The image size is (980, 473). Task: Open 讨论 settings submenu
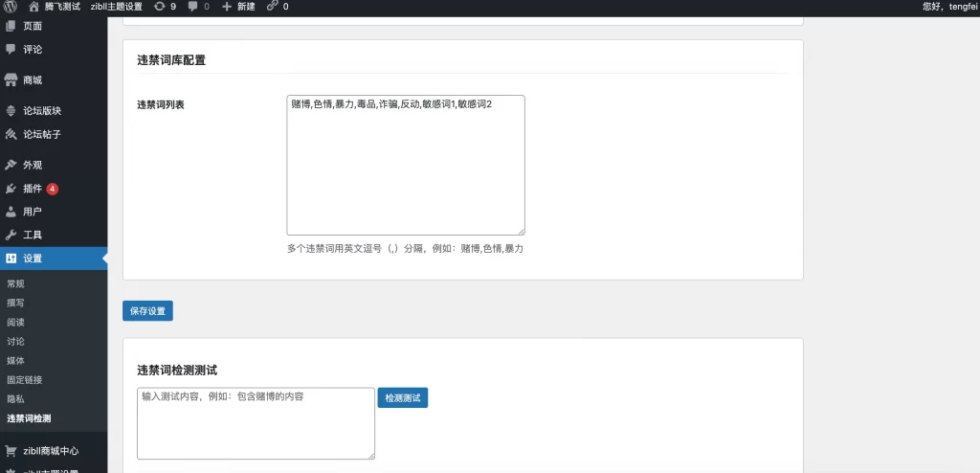coord(15,342)
